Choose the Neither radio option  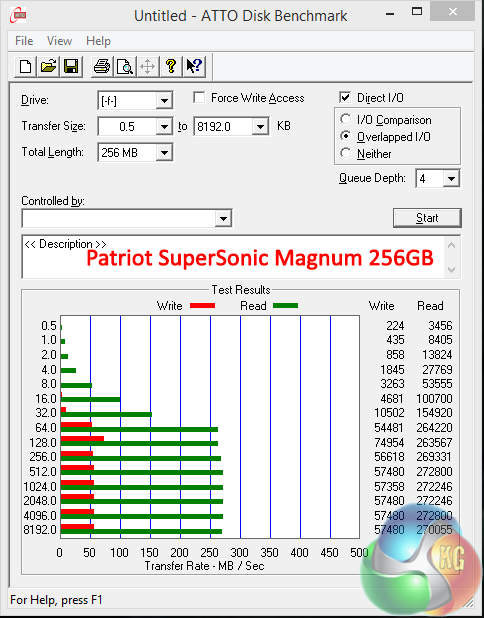coord(346,153)
